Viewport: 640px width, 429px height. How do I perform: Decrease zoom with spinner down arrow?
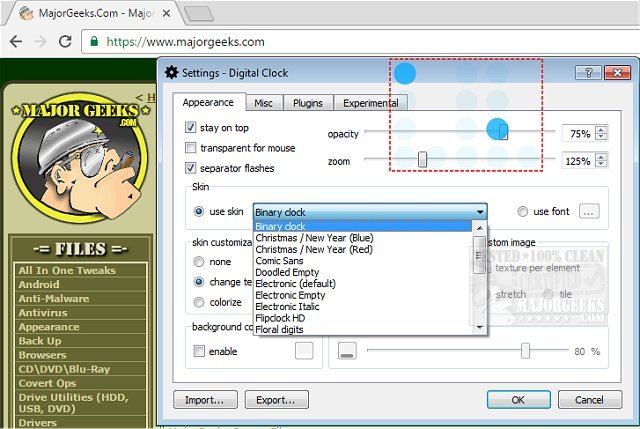[601, 165]
